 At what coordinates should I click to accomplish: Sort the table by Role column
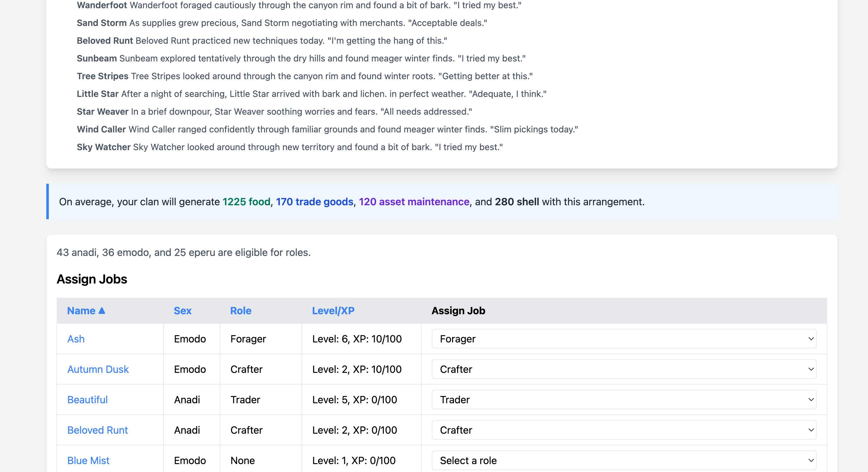241,310
